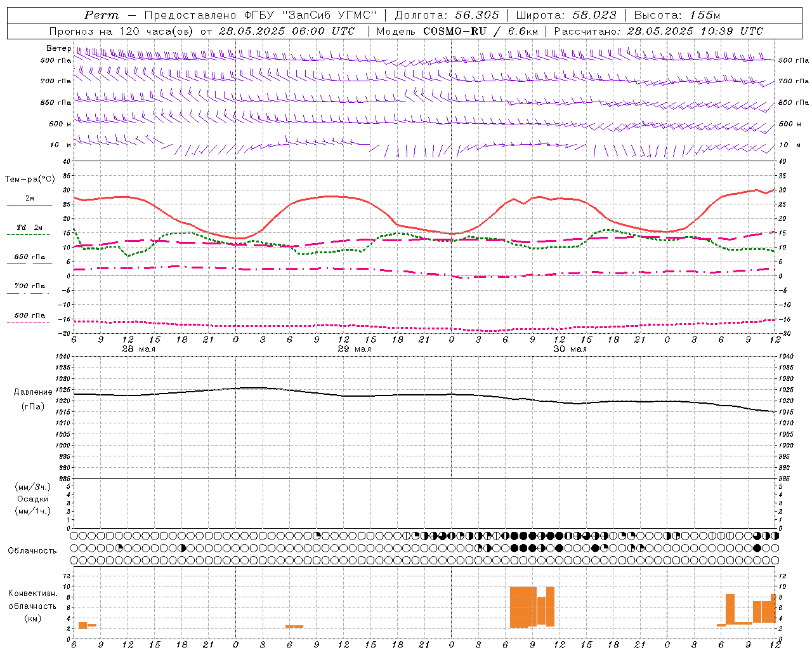The width and height of the screenshot is (812, 650).
Task: Click the "28 мая" date label
Action: pos(138,349)
